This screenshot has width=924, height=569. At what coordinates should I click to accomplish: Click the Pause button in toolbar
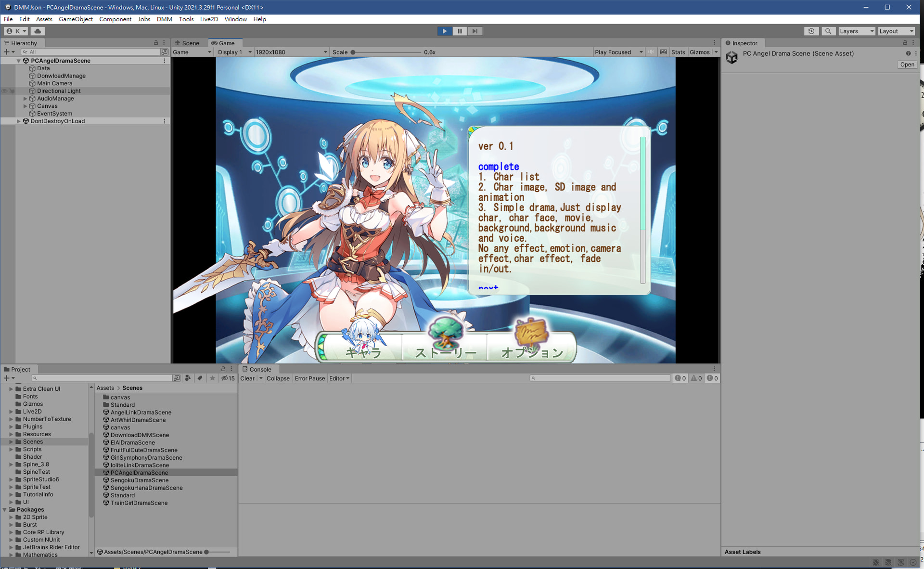(460, 31)
